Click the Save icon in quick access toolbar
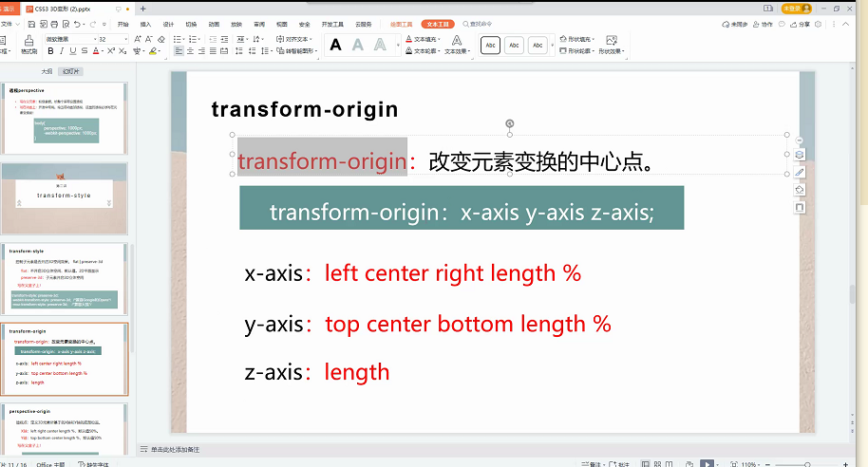 pyautogui.click(x=31, y=25)
